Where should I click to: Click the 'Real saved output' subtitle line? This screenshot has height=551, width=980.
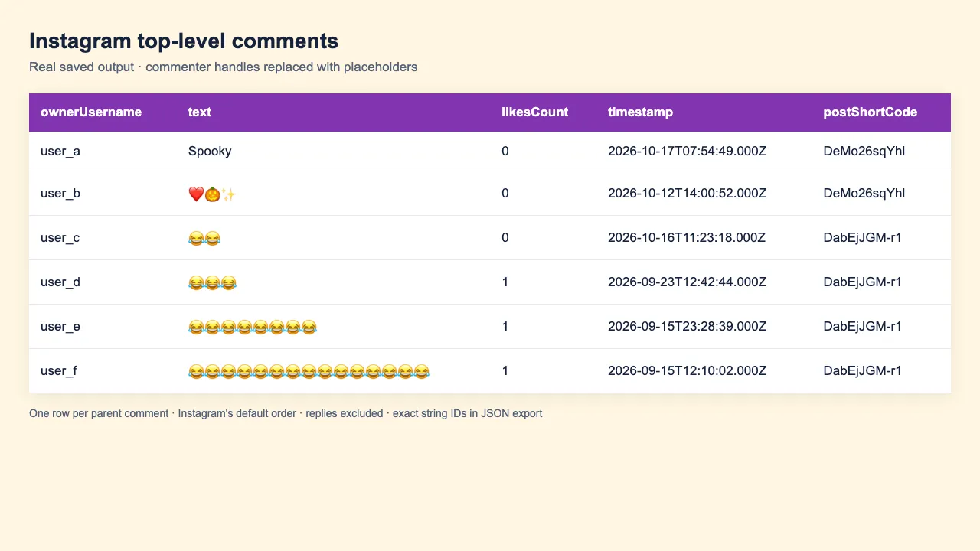pos(224,67)
